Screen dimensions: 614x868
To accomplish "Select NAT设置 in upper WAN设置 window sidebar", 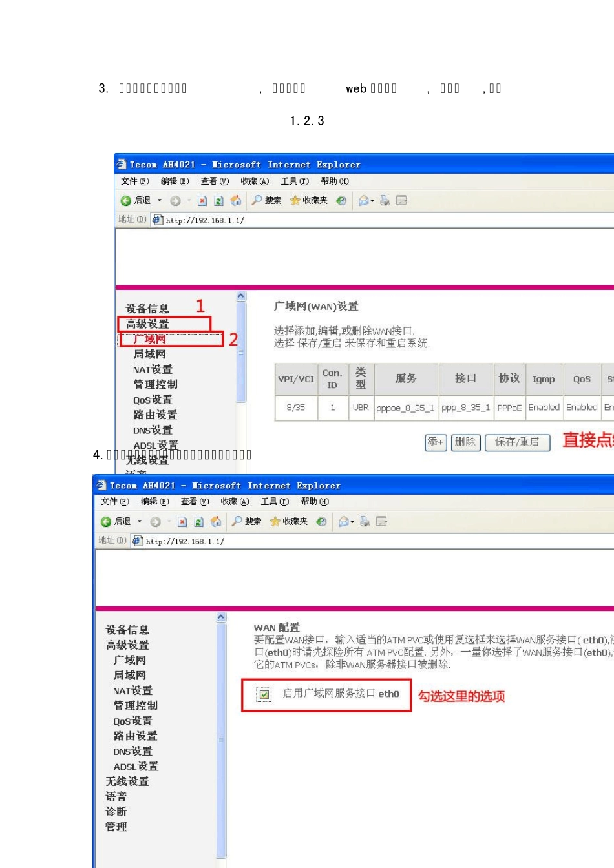I will (x=153, y=369).
